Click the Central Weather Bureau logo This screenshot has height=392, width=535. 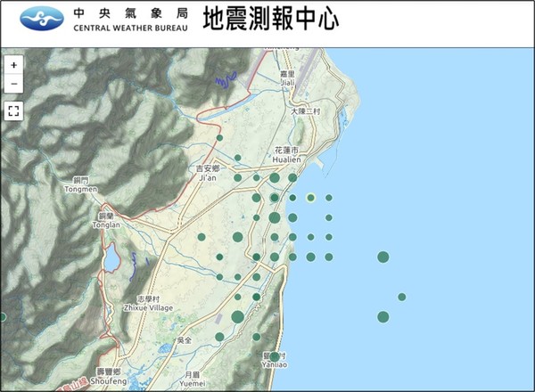[42, 19]
